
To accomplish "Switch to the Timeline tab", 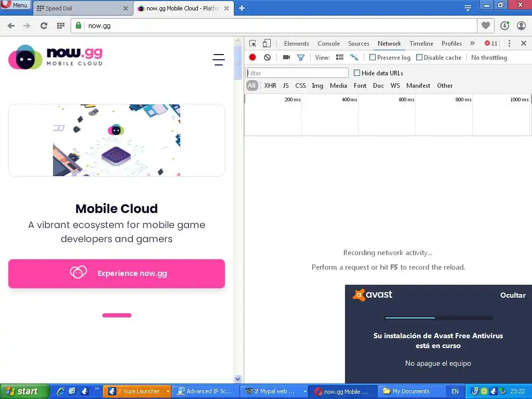I will [421, 44].
